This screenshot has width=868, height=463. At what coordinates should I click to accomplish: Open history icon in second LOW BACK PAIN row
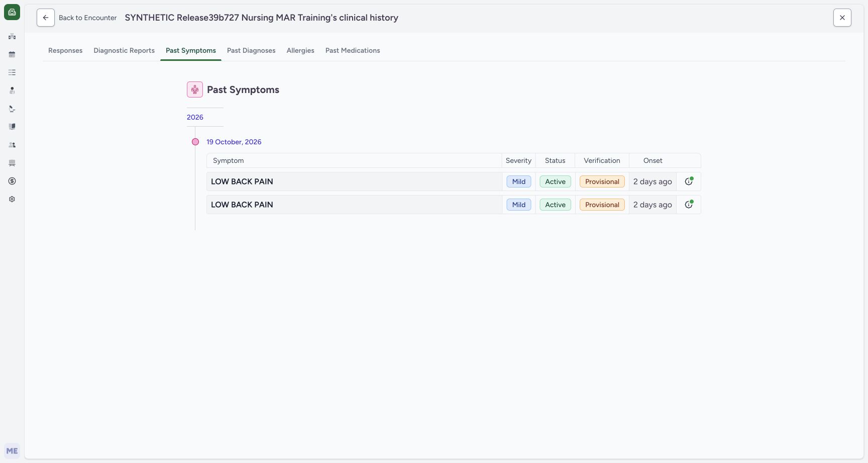click(689, 205)
